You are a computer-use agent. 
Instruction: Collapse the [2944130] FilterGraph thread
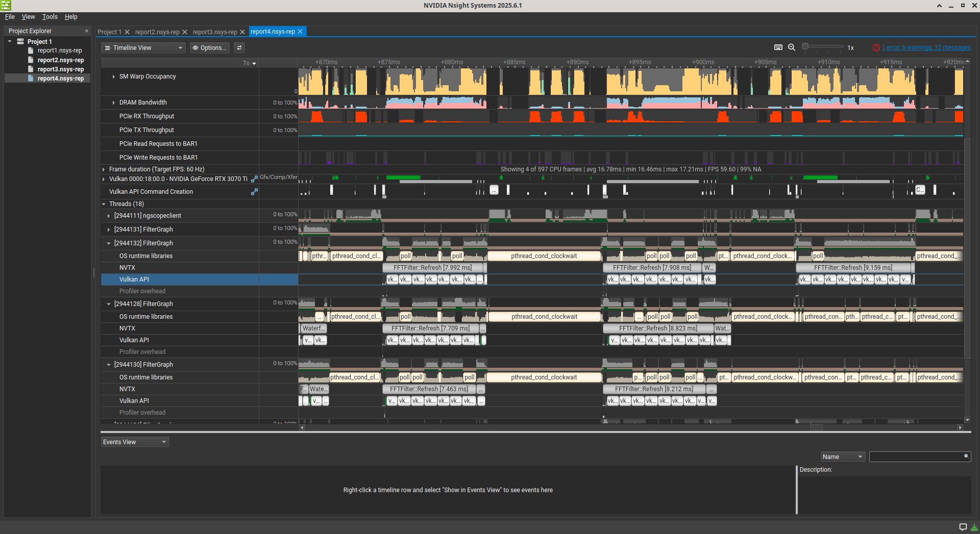[109, 365]
